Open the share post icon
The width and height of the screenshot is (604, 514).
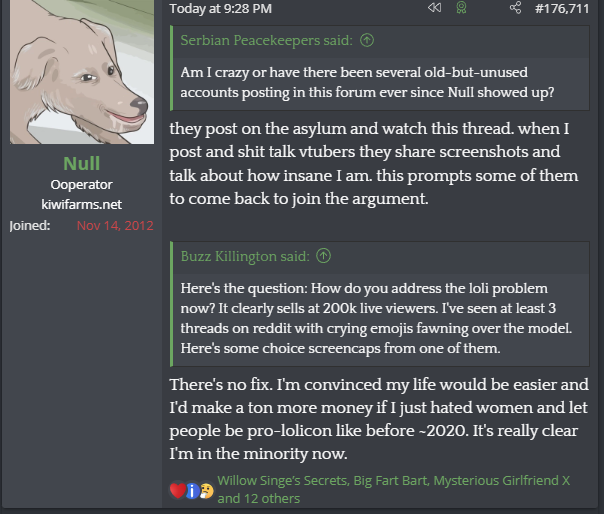[x=516, y=9]
